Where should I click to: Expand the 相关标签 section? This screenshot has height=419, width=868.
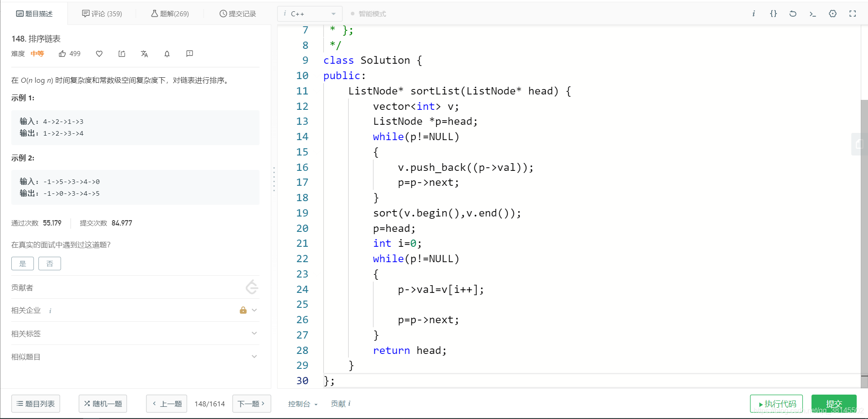coord(254,333)
